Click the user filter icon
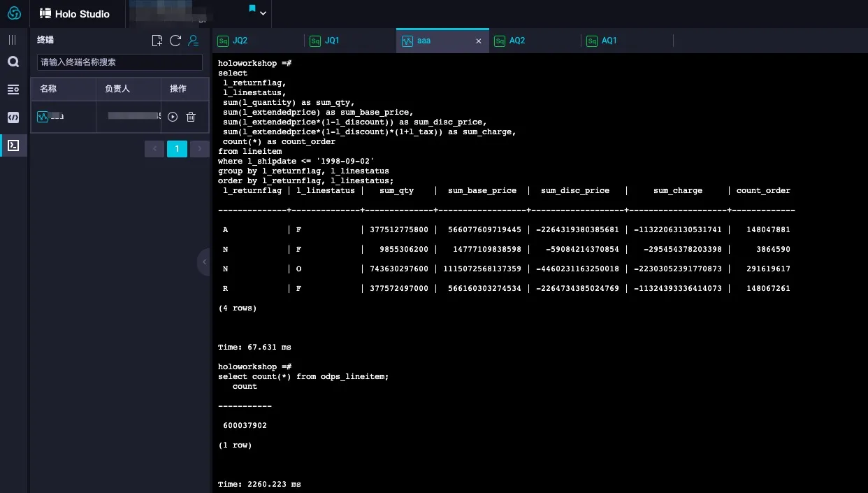This screenshot has height=493, width=868. (x=194, y=41)
